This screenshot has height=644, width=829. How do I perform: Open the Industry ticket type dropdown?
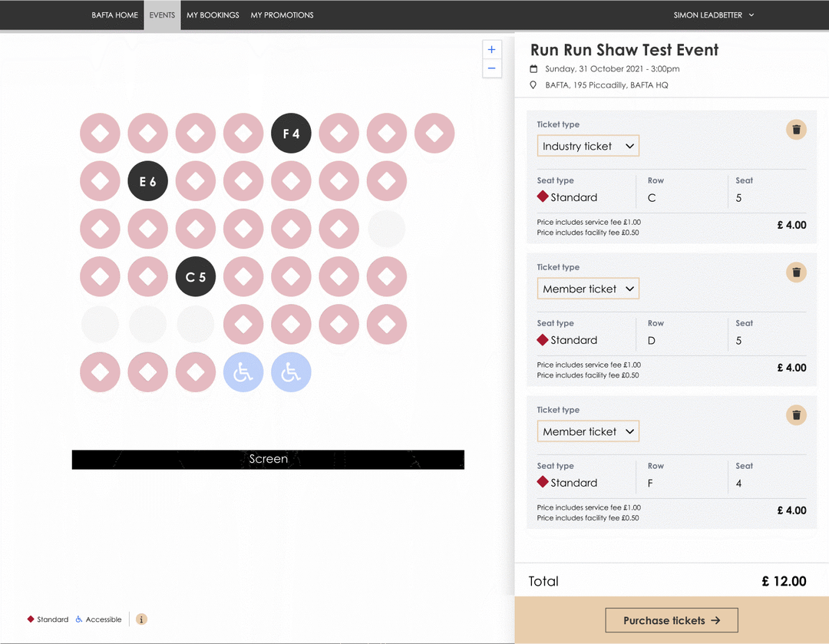(588, 146)
